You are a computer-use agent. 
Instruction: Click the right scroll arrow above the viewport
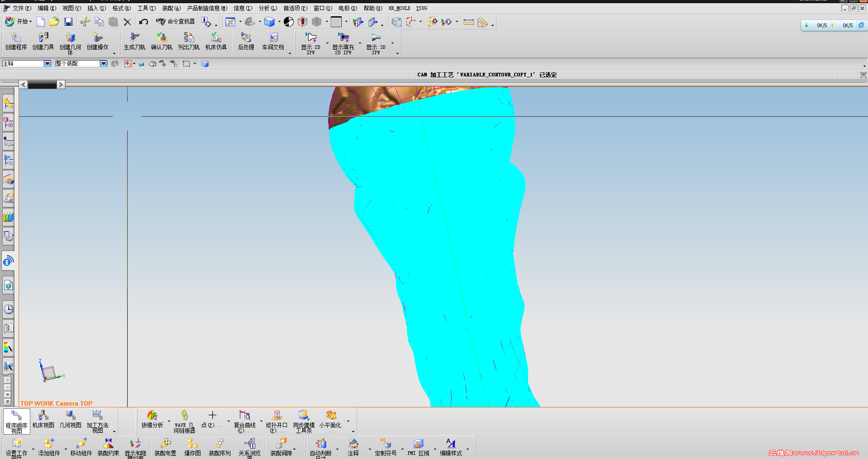(x=61, y=85)
